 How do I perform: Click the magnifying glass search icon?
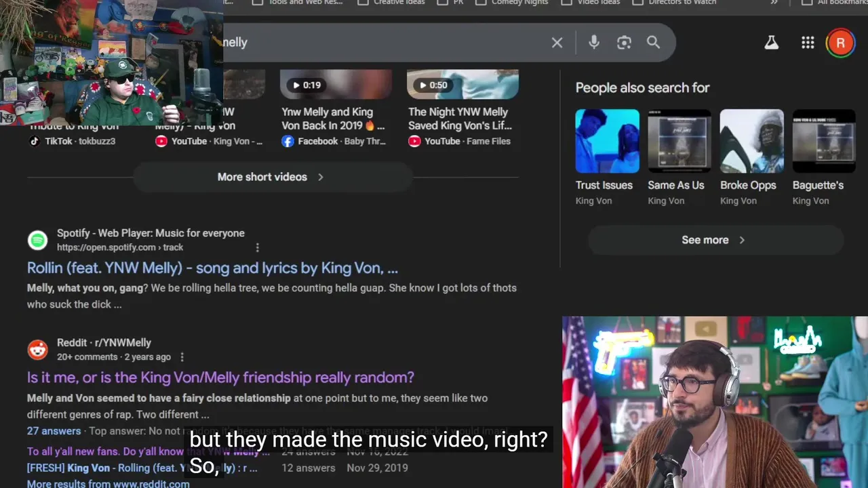(653, 42)
